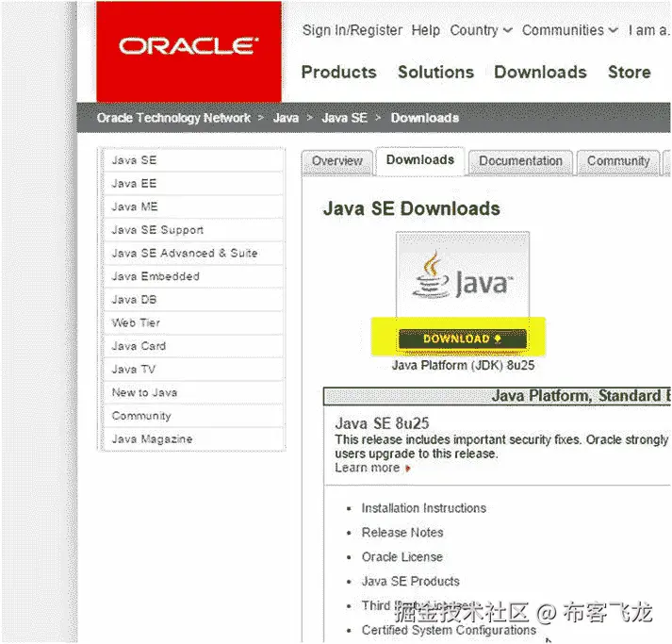The height and width of the screenshot is (644, 672).
Task: Open Java TV sidebar item
Action: click(193, 370)
